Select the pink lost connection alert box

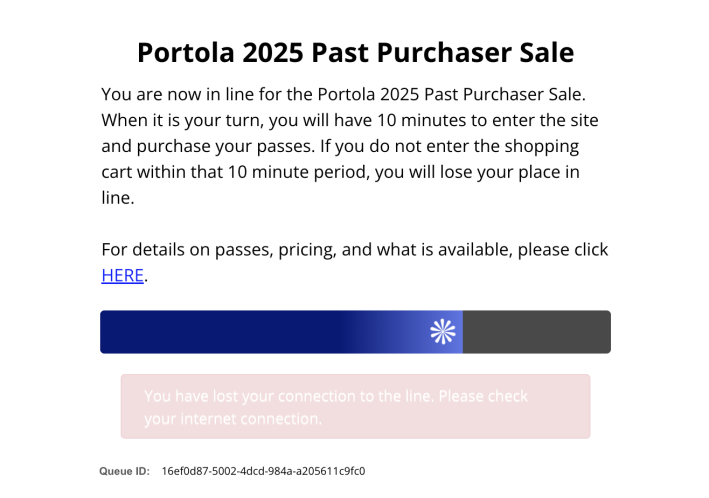coord(355,406)
